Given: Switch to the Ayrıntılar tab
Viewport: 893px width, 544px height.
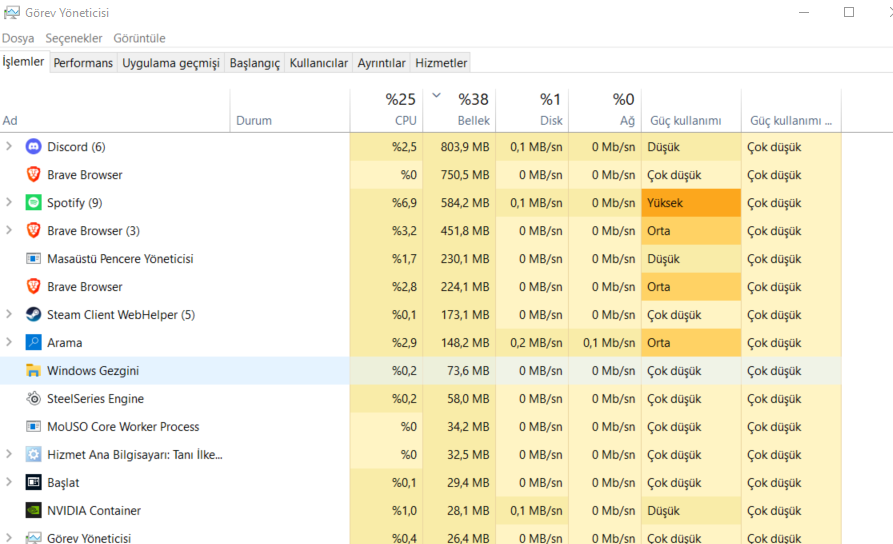Looking at the screenshot, I should [x=382, y=63].
